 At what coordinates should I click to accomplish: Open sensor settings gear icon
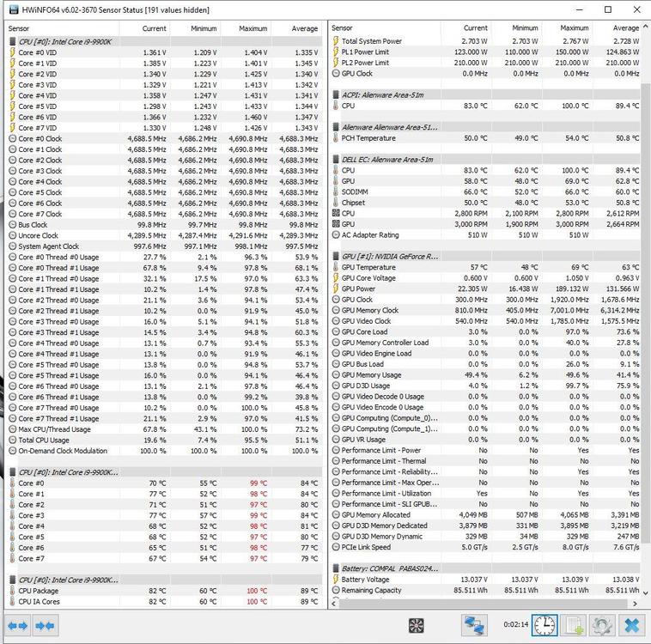click(x=602, y=626)
